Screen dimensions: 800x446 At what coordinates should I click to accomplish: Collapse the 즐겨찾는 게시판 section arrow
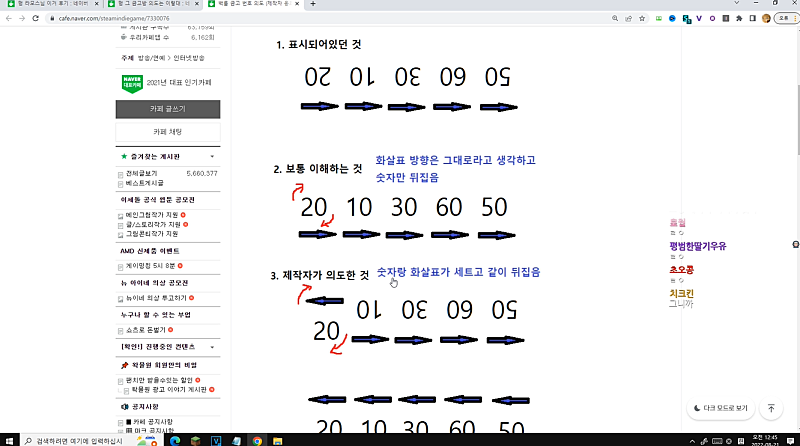212,157
